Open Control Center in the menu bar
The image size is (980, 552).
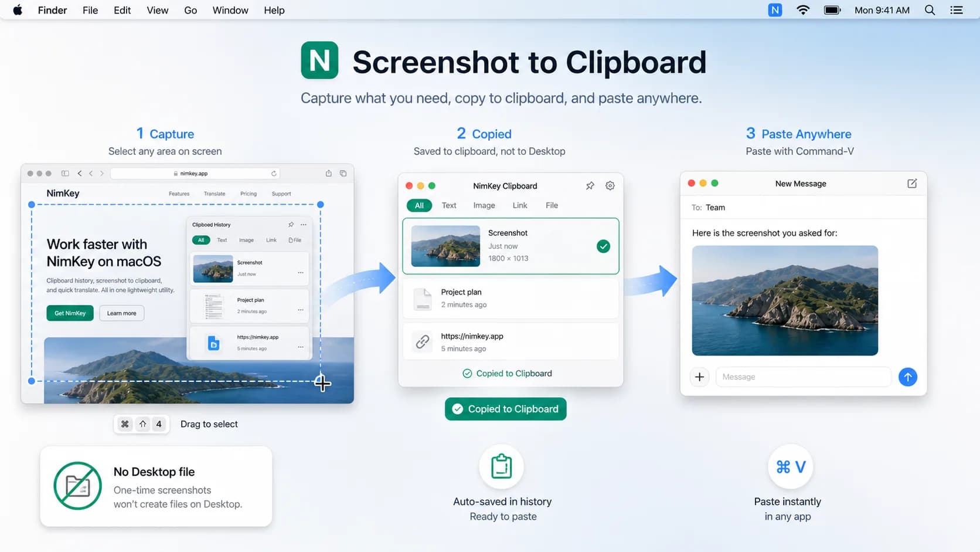tap(957, 10)
